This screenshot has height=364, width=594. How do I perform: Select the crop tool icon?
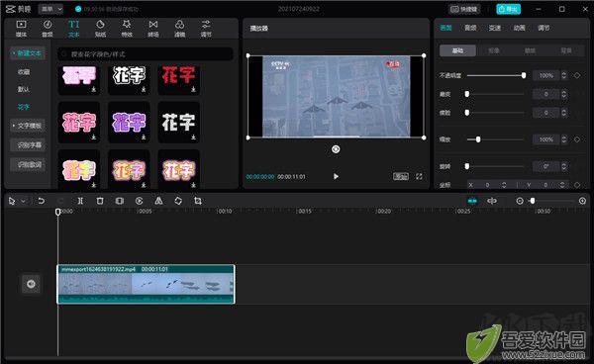point(198,201)
